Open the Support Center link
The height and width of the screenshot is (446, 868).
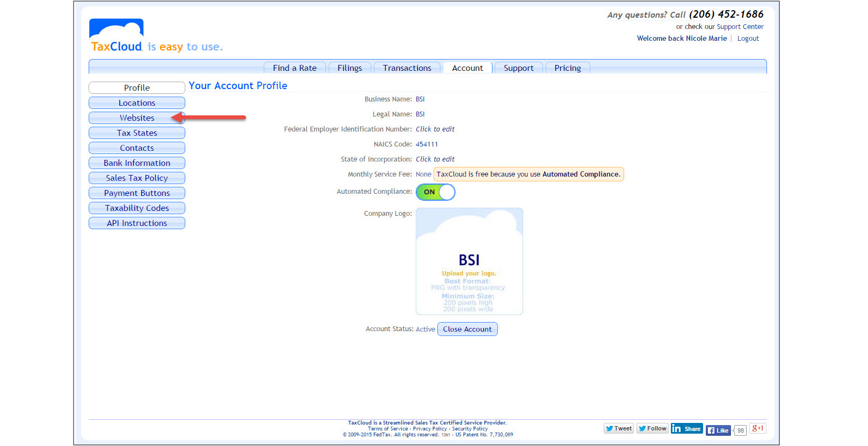tap(740, 27)
